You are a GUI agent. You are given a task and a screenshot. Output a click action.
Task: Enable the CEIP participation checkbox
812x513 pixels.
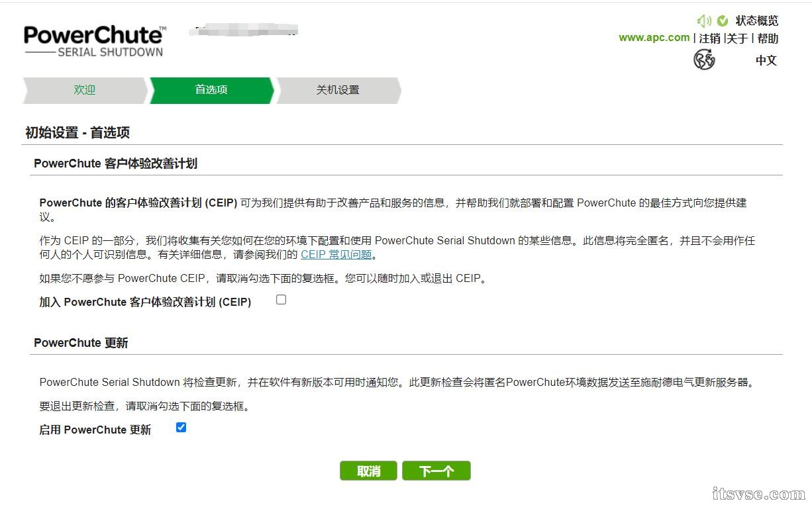tap(281, 300)
